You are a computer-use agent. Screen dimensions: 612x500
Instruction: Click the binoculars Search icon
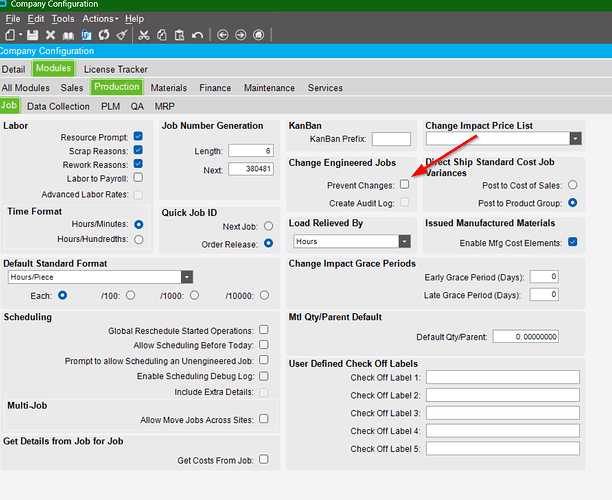click(68, 36)
